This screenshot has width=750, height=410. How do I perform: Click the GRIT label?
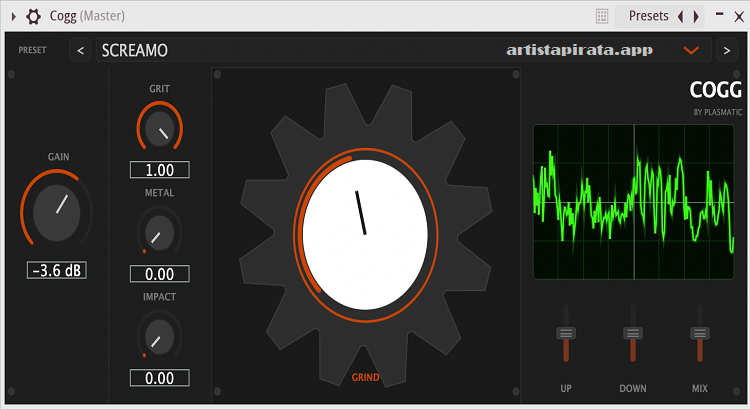coord(159,89)
